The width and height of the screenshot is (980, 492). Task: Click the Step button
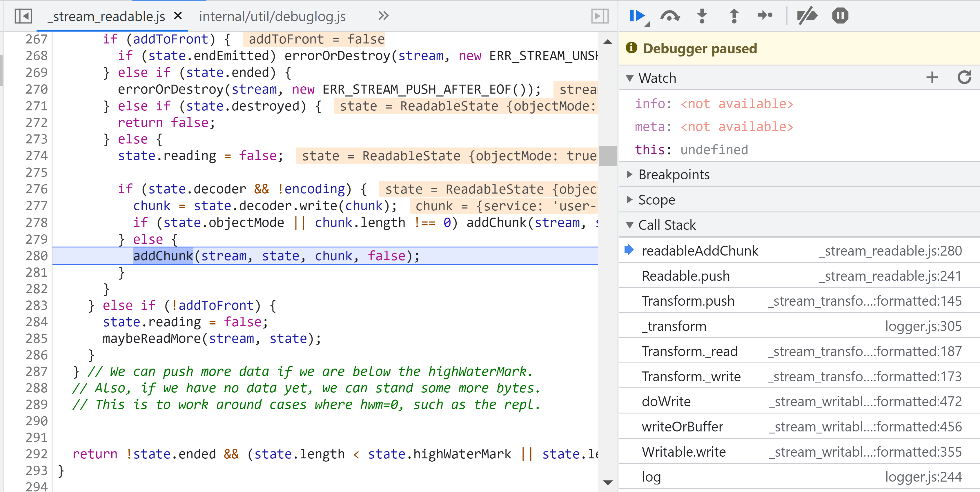[765, 16]
